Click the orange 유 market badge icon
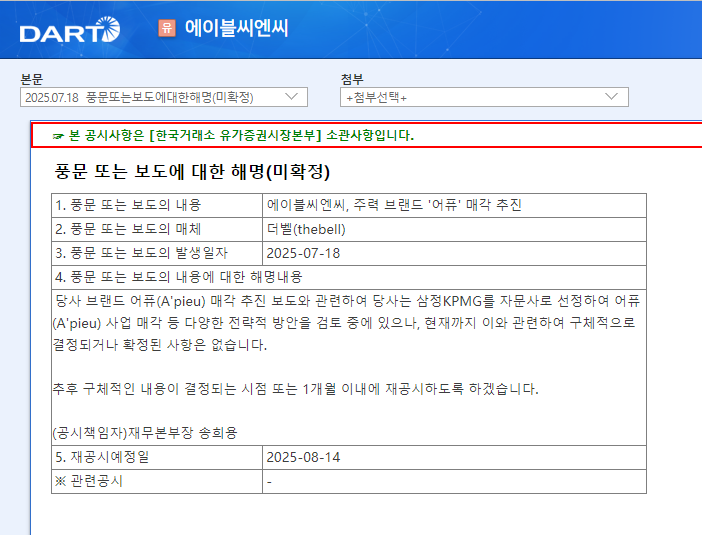Screen dimensions: 702x535 (167, 28)
